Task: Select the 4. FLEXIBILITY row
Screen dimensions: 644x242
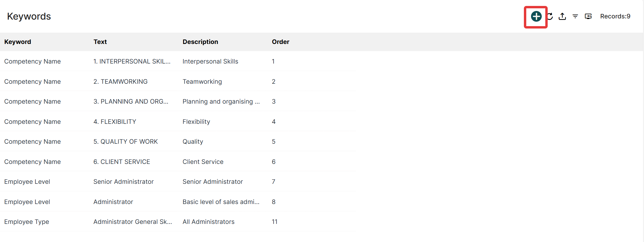Action: click(178, 121)
